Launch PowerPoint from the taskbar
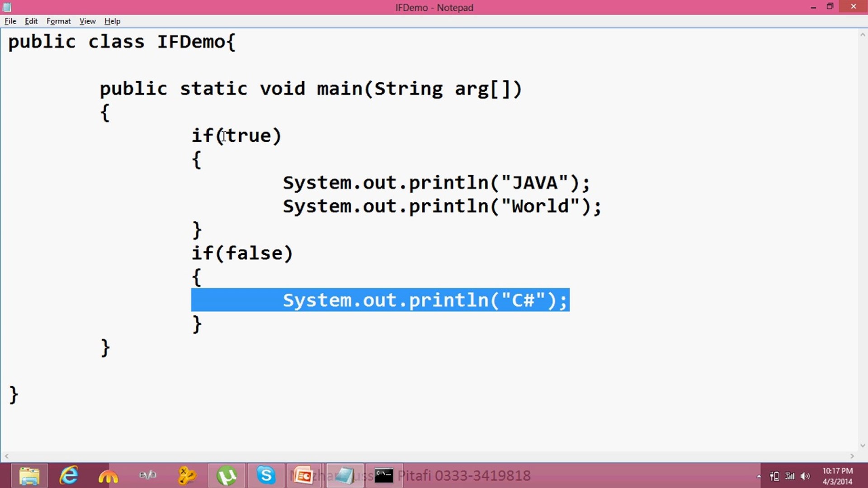This screenshot has width=868, height=488. pyautogui.click(x=304, y=476)
